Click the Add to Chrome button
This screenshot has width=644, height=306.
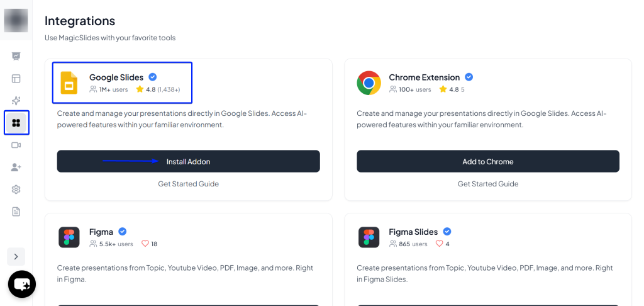pos(487,162)
